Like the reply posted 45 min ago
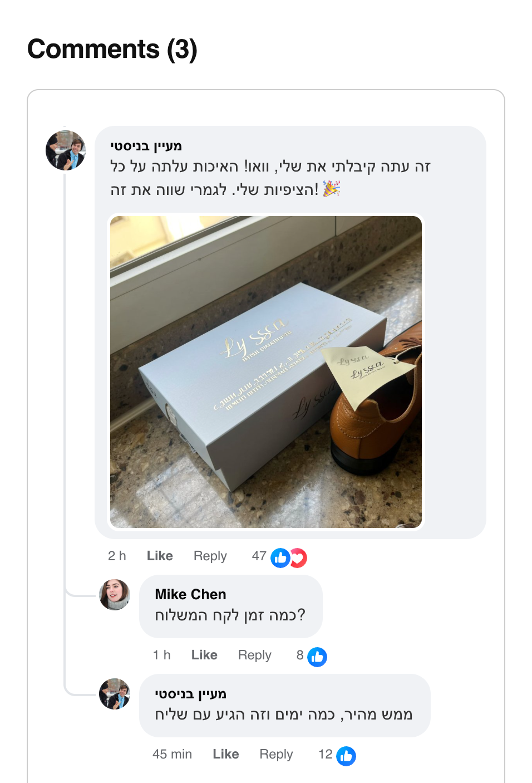The width and height of the screenshot is (532, 783). click(x=226, y=754)
